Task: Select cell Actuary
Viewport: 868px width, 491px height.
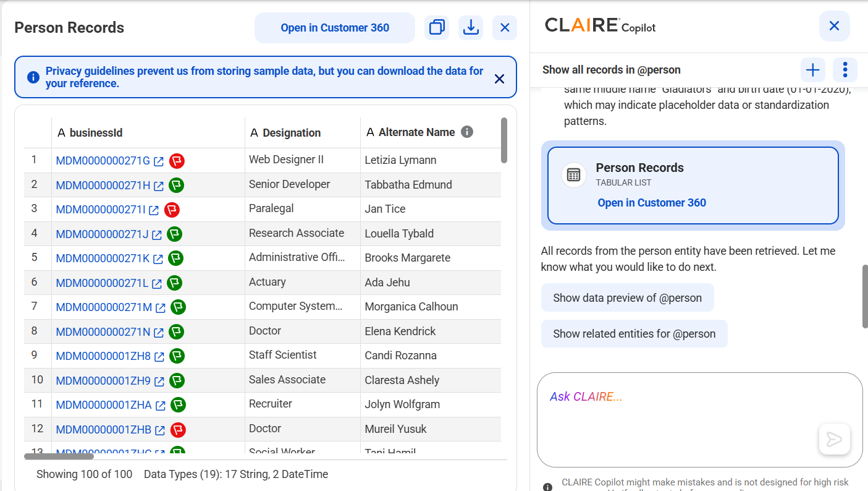Action: point(303,282)
